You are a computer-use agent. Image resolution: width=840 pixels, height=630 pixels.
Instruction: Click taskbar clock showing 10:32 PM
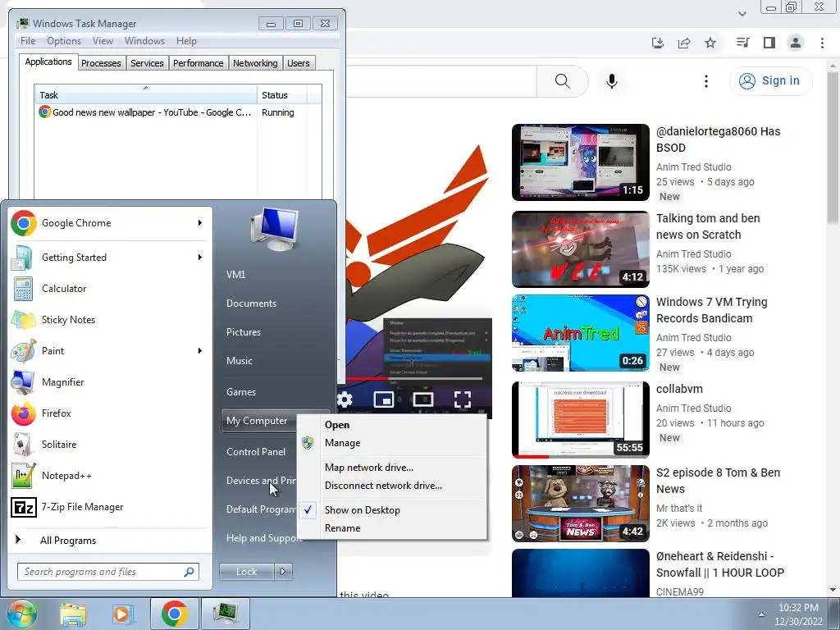point(798,608)
